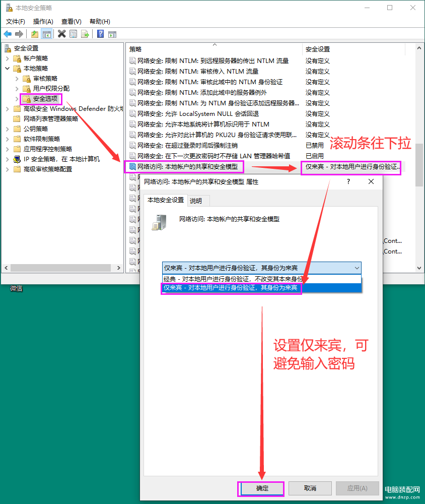Sort by the 安全设置 column header

click(353, 49)
